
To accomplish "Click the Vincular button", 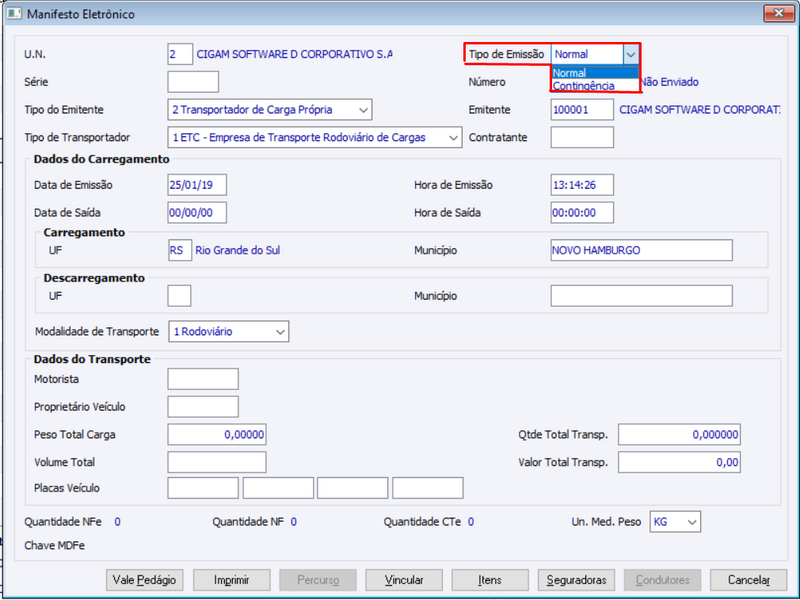I will 404,580.
